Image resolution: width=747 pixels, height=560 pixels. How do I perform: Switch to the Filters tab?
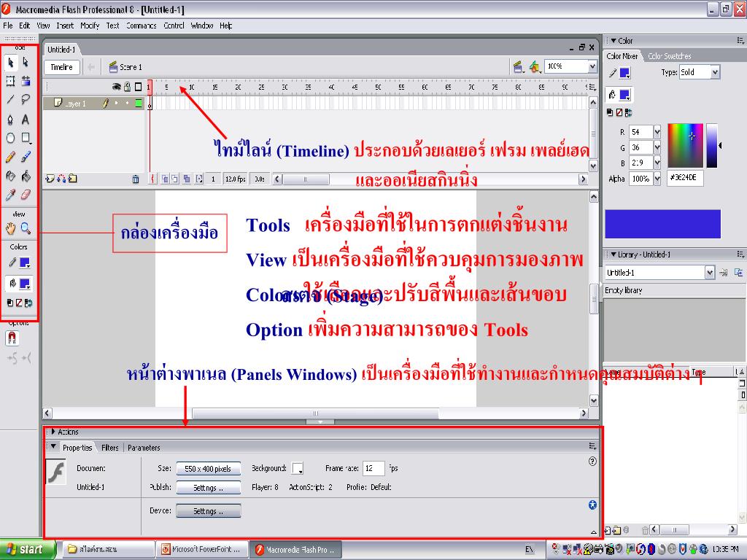coord(110,448)
